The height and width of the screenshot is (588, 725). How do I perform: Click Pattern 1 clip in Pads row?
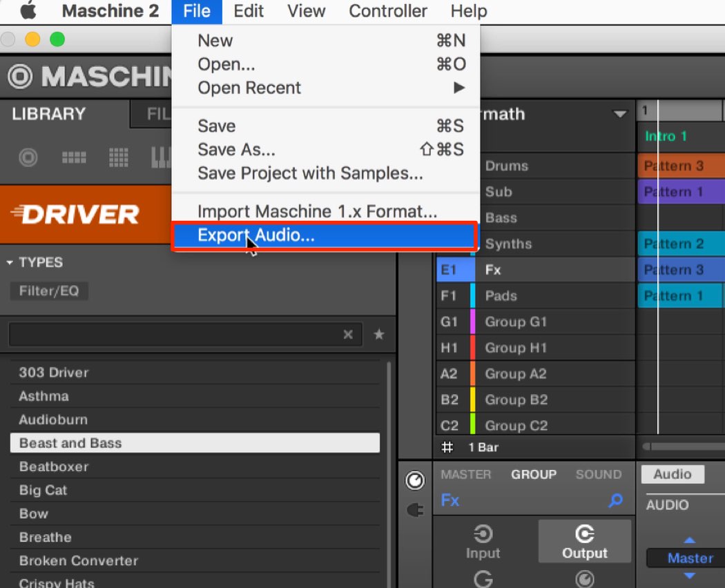click(x=680, y=295)
